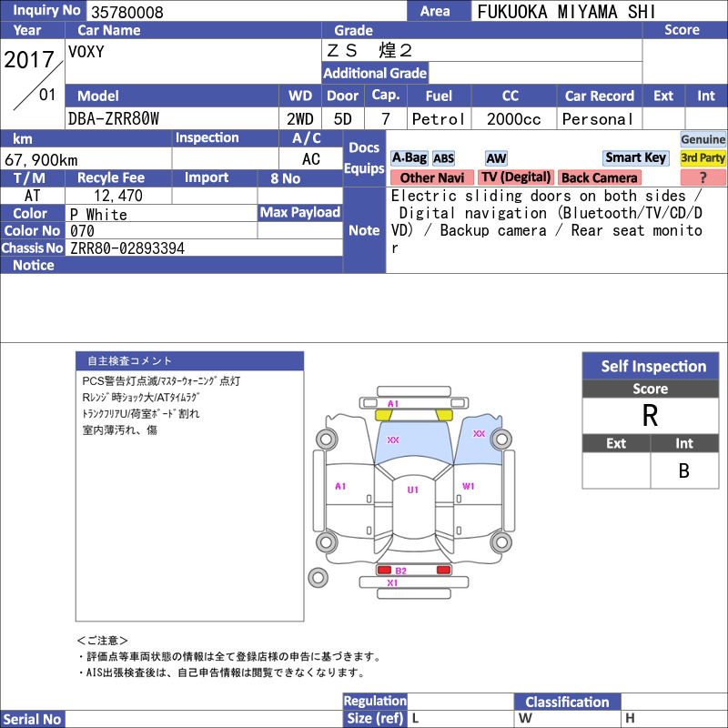Click the color number 070
Screen dimensions: 728x728
82,231
